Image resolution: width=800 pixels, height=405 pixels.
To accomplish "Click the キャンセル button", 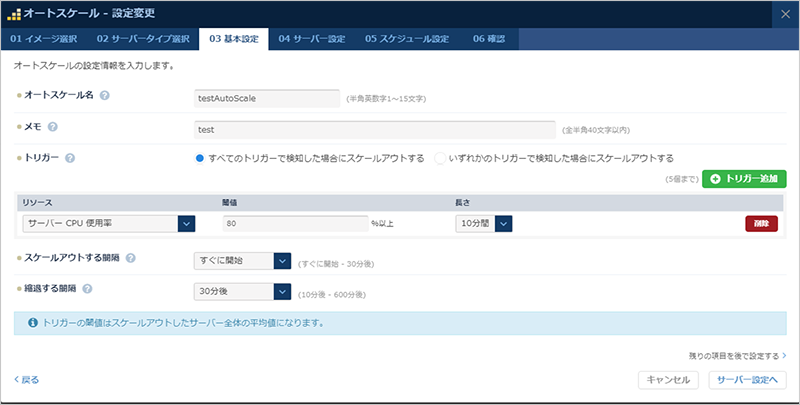I will pos(668,380).
